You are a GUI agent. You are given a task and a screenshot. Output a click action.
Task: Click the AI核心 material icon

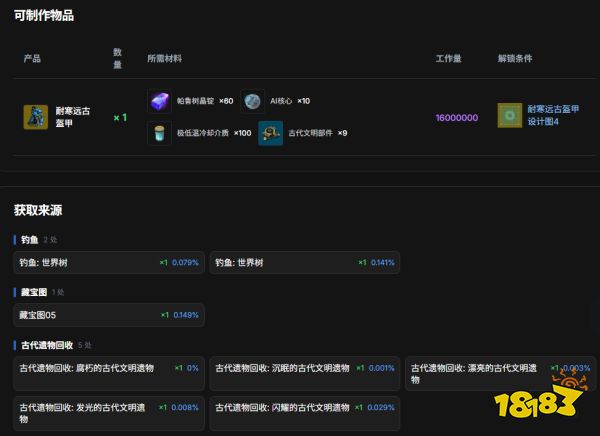pos(253,101)
